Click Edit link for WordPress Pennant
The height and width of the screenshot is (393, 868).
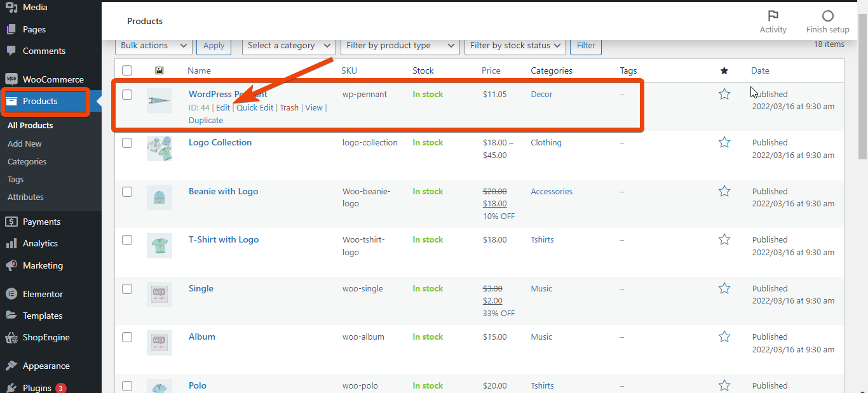[223, 107]
